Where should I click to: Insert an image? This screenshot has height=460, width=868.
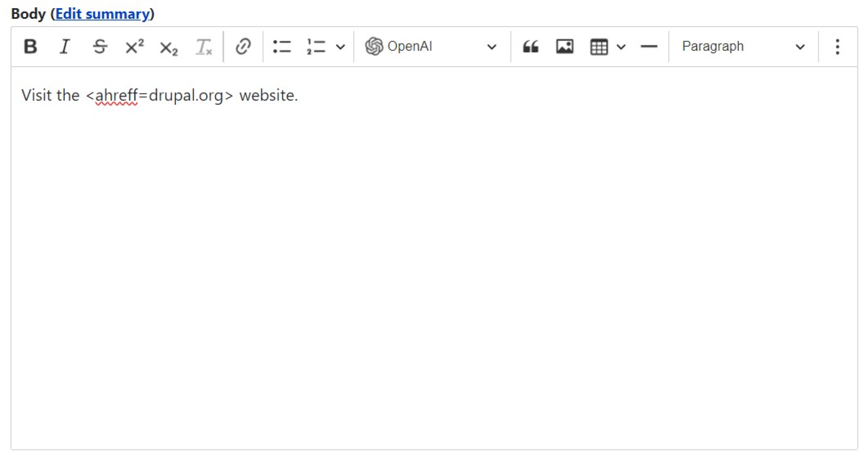point(565,47)
